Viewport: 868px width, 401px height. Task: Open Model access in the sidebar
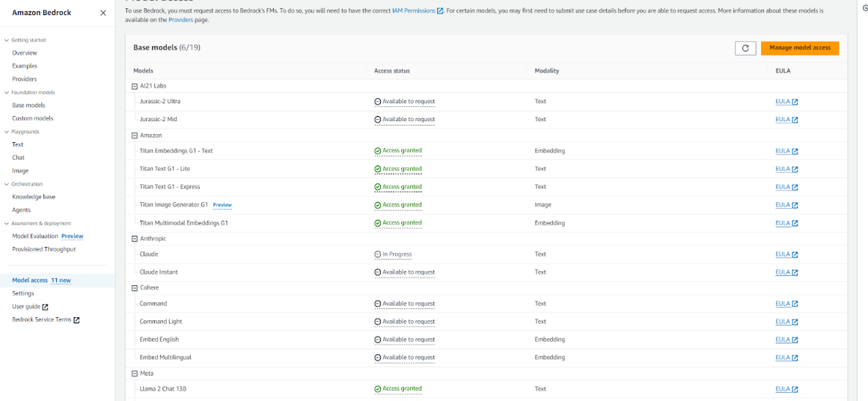30,281
